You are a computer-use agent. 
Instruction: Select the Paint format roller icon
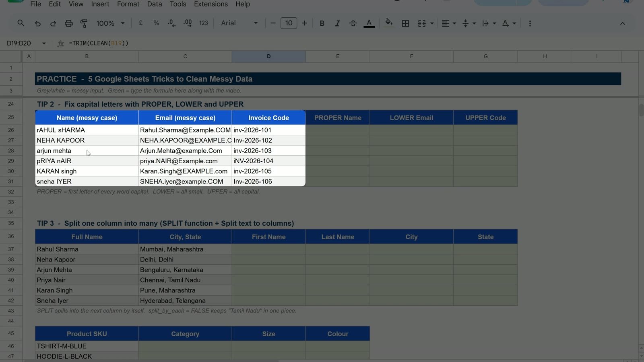coord(84,23)
